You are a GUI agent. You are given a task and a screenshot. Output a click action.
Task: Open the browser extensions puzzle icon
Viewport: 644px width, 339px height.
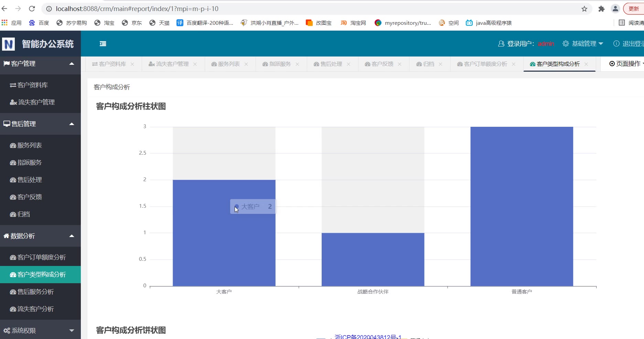601,9
